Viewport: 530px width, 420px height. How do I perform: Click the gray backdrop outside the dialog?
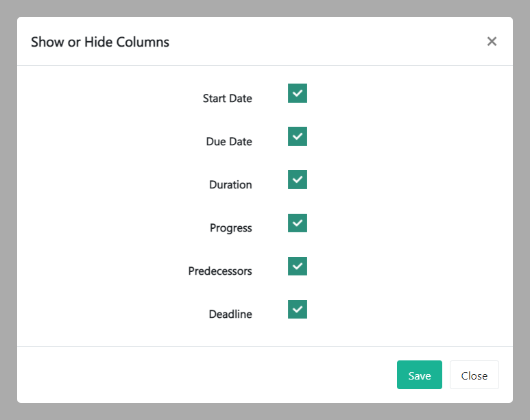coord(8,206)
